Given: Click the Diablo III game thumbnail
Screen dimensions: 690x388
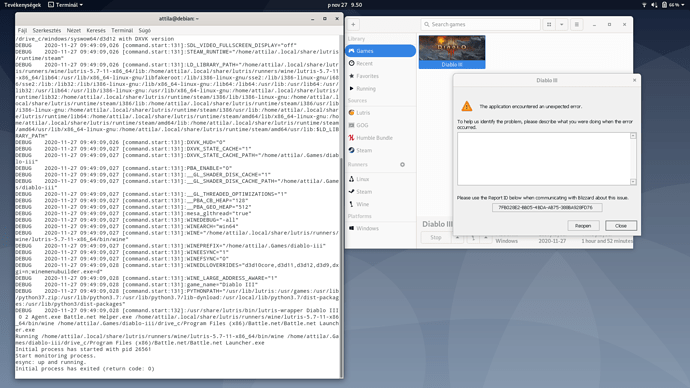Looking at the screenshot, I should (452, 52).
